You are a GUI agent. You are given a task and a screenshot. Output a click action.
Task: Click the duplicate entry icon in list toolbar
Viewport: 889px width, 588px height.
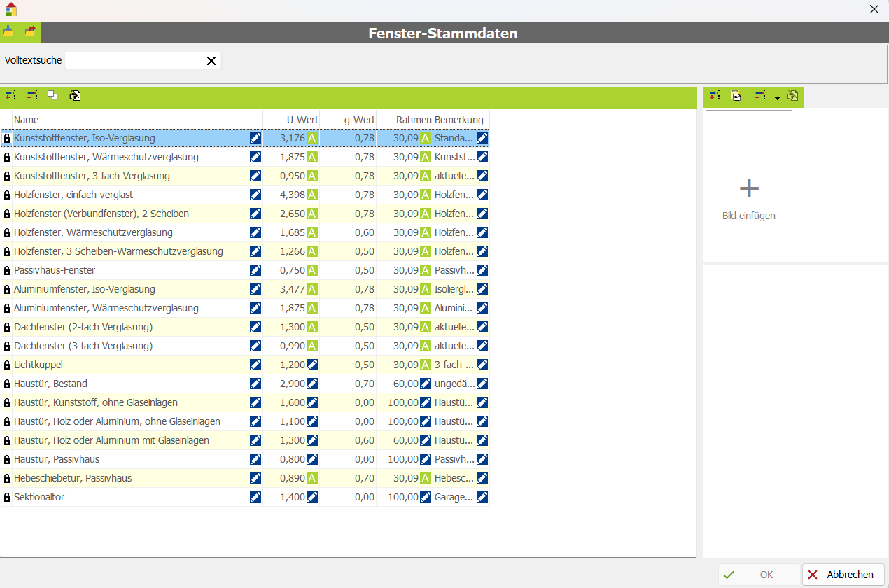tap(53, 95)
